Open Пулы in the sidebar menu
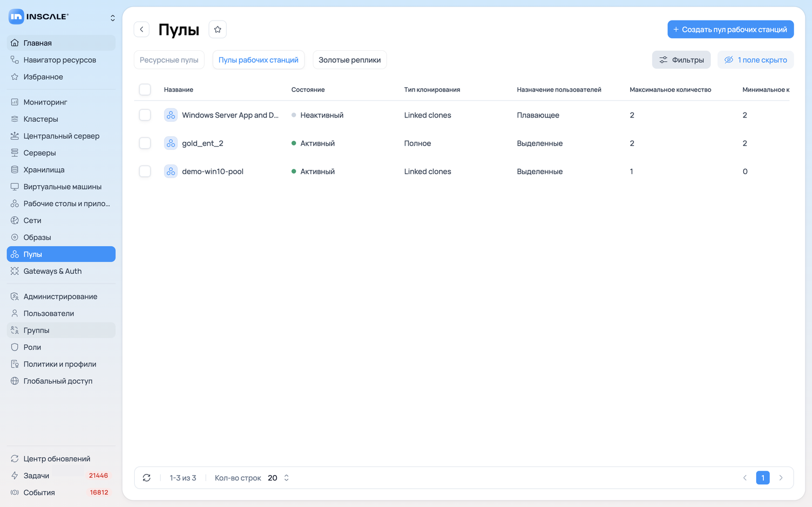Viewport: 812px width, 507px height. [x=61, y=254]
